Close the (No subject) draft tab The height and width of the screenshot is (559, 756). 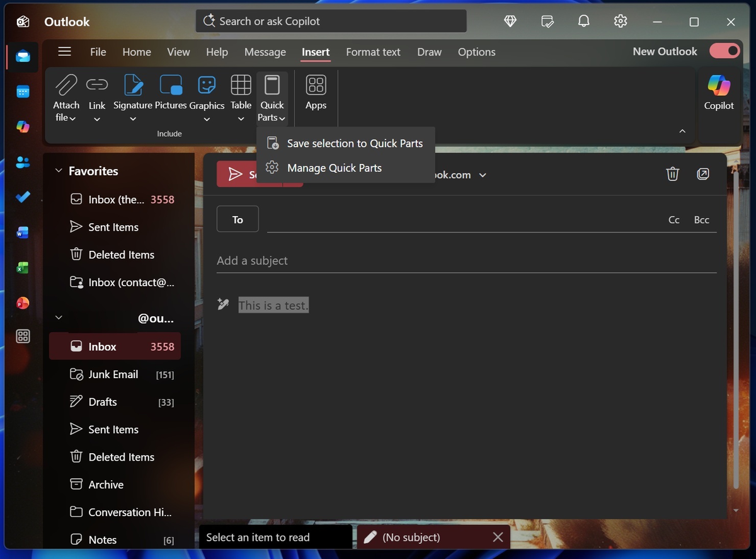pos(498,537)
